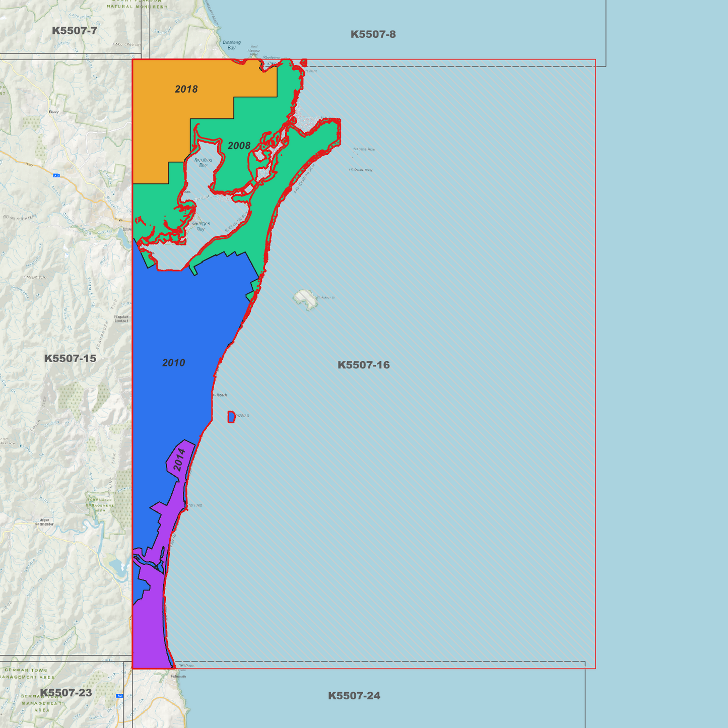Click the Moulting Bay label
The height and width of the screenshot is (728, 728).
[203, 162]
